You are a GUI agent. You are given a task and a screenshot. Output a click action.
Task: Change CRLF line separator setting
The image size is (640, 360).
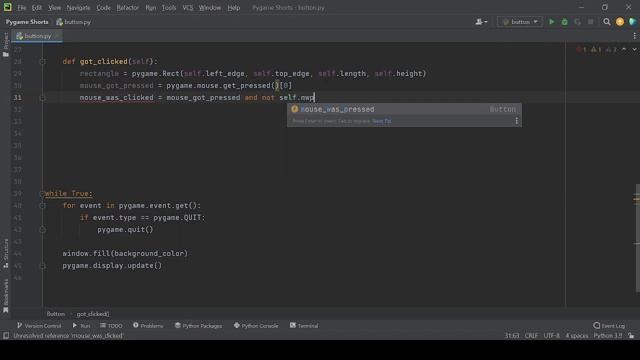531,336
